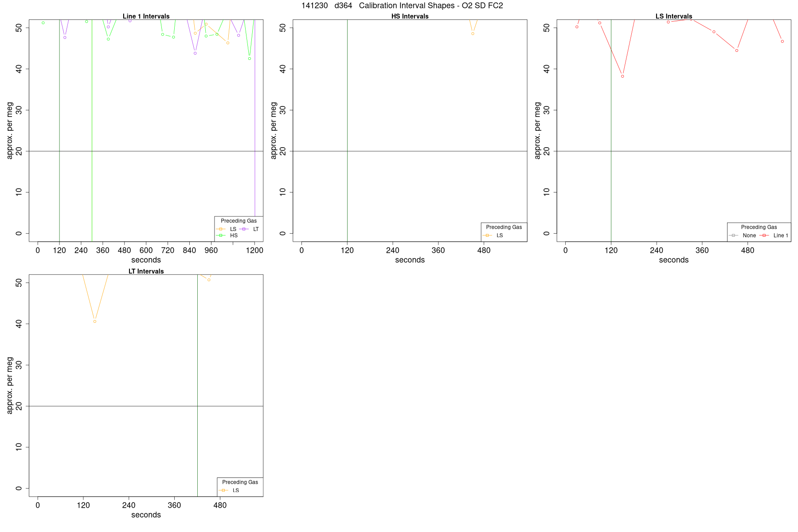798x532 pixels.
Task: Click the 1200 x-axis tick label in Line 1 panel
Action: point(254,250)
